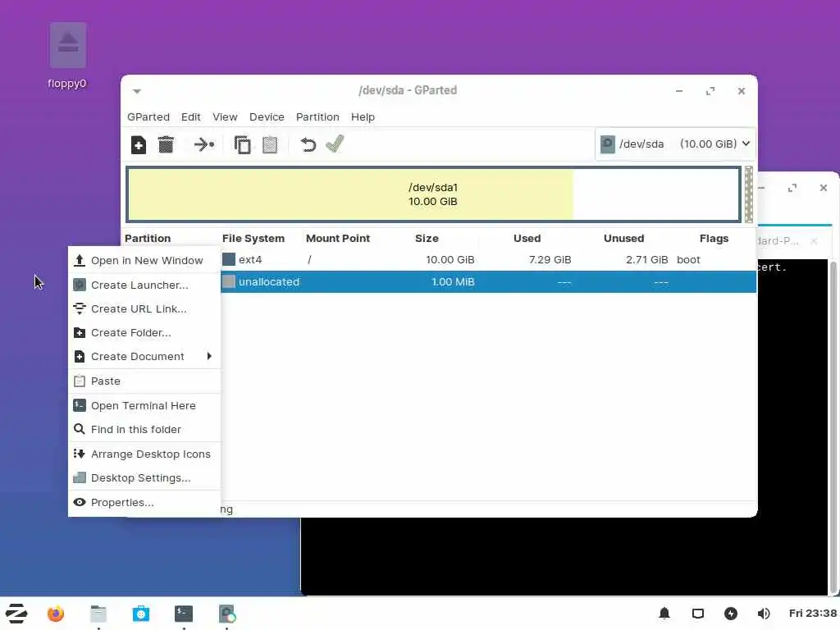Screen dimensions: 840x630
Task: Open the clock showing Fri 23:38
Action: point(813,614)
